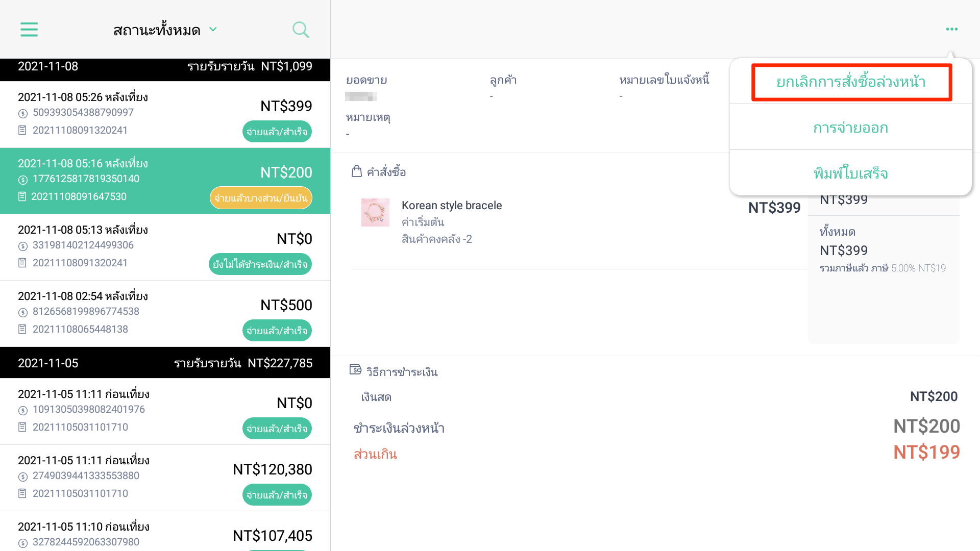Open the three-dot more options menu

[x=951, y=29]
